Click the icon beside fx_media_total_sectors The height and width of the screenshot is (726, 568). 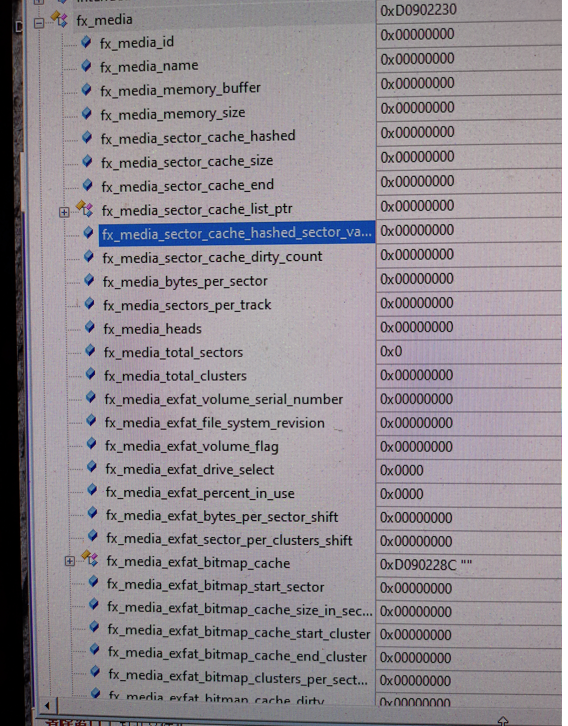point(90,350)
